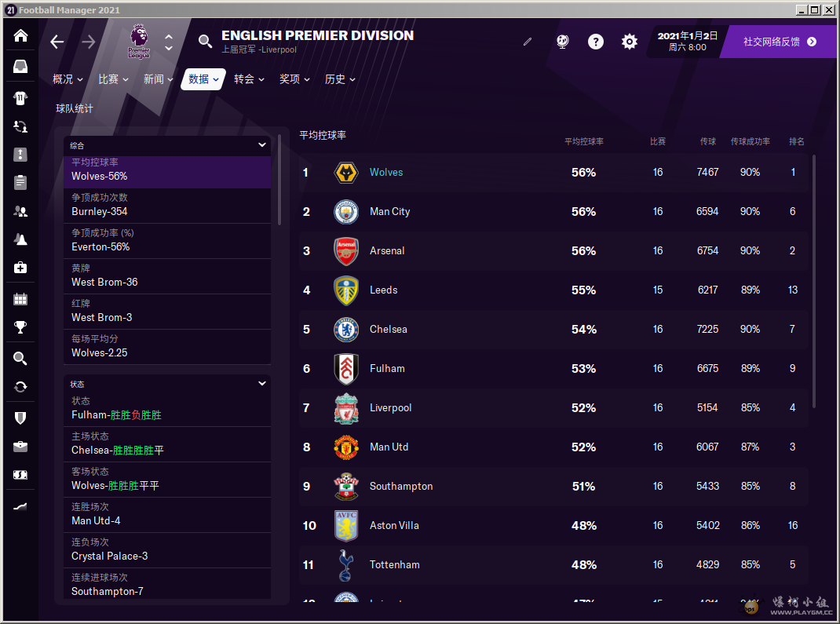Screen dimensions: 840x624
Task: Go back with the left arrow
Action: [57, 42]
